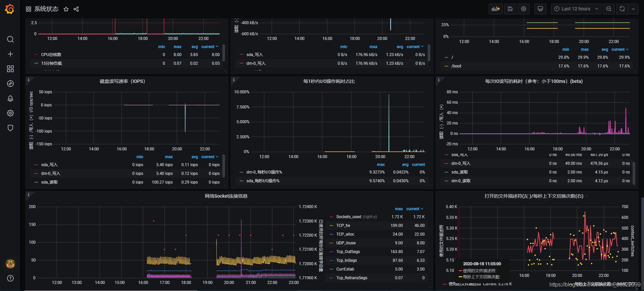Sort CPU legend by current column

coord(210,47)
